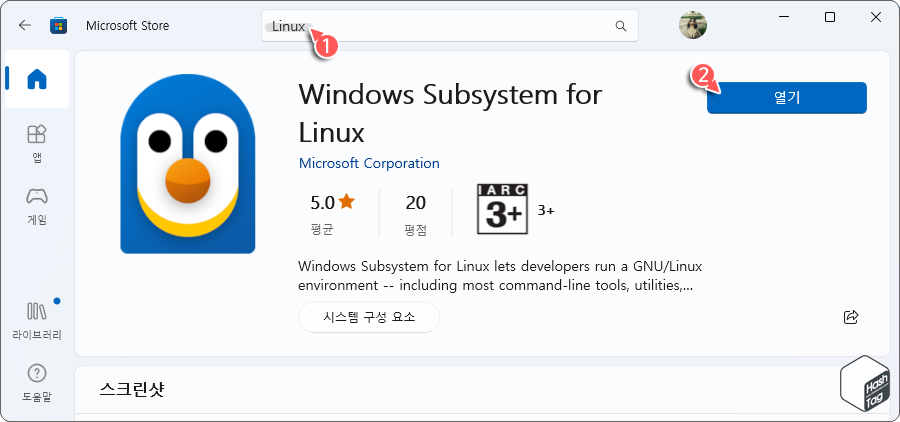Open the Microsoft Corporation publisher link
This screenshot has height=422, width=900.
point(369,163)
